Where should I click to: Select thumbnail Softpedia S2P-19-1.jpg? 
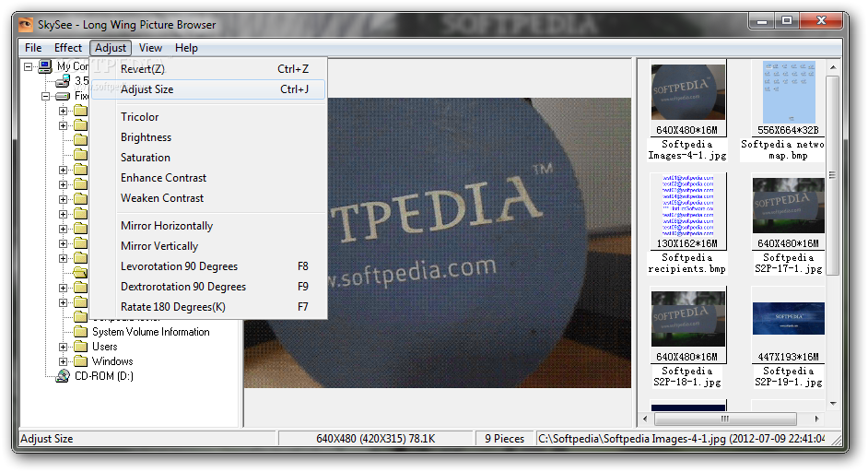coord(788,319)
